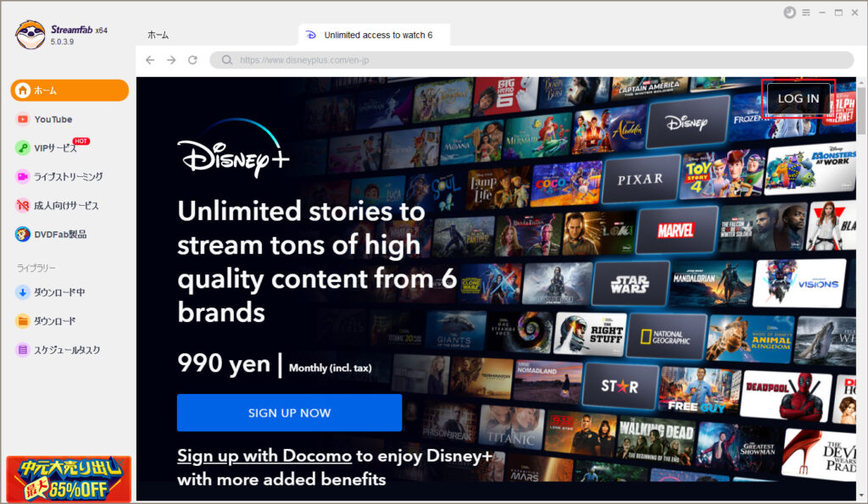Open the clock history icon in title bar

(x=789, y=12)
